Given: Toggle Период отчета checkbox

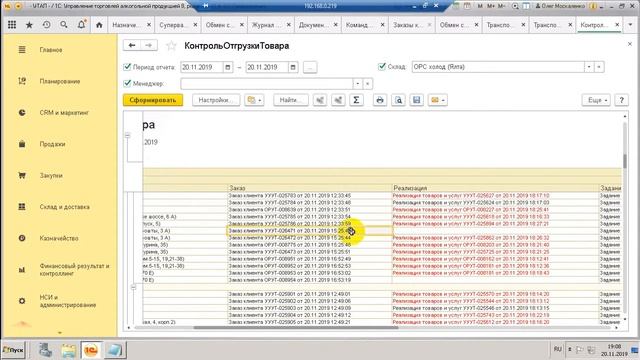Looking at the screenshot, I should (127, 67).
